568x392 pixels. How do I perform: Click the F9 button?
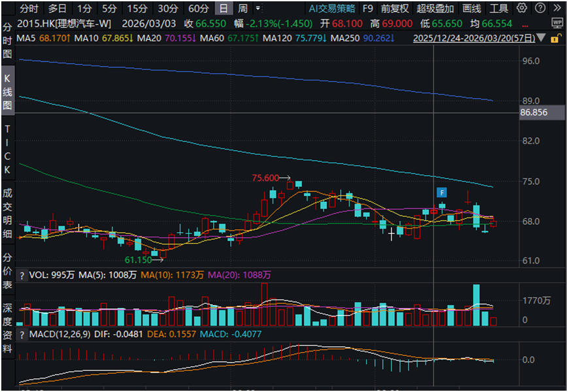coord(368,8)
